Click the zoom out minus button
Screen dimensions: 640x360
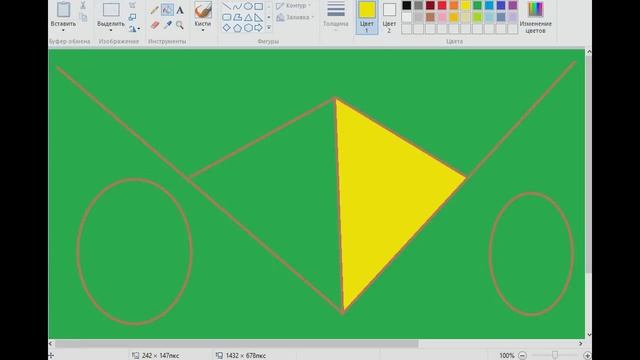tap(522, 356)
